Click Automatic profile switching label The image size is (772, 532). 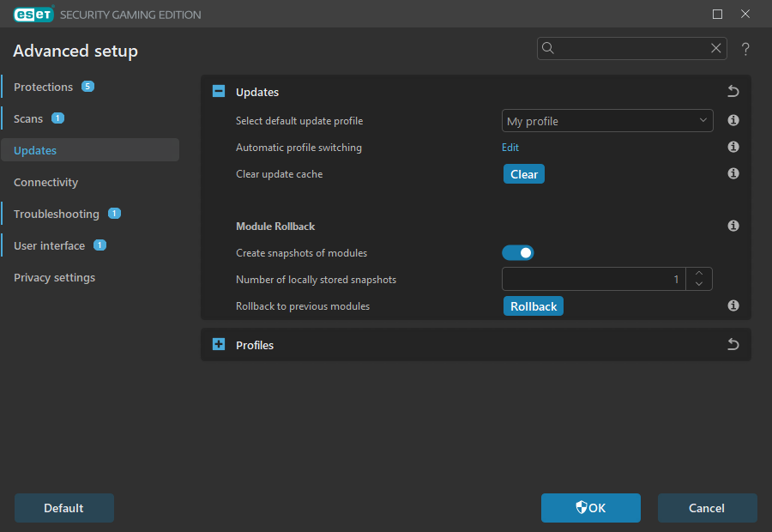(x=299, y=148)
